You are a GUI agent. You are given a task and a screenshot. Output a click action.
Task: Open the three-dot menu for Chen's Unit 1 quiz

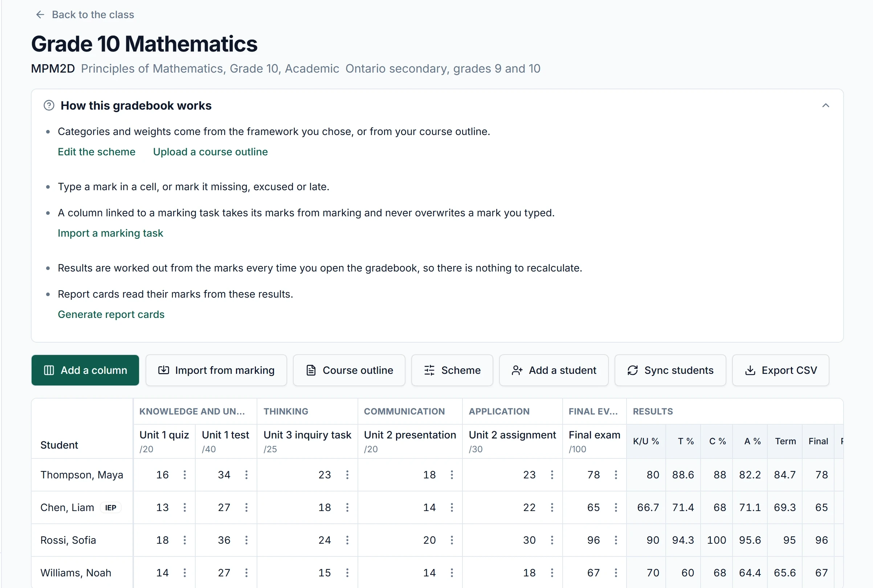click(185, 507)
